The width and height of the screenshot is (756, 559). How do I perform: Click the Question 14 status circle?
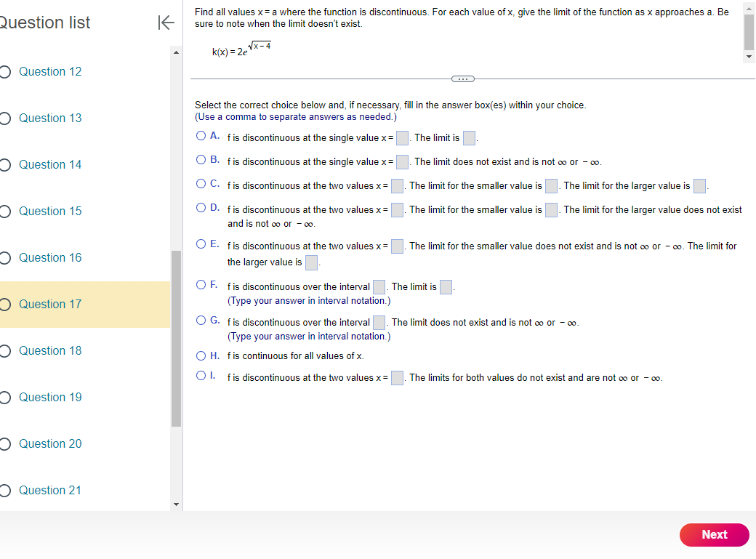coord(5,165)
